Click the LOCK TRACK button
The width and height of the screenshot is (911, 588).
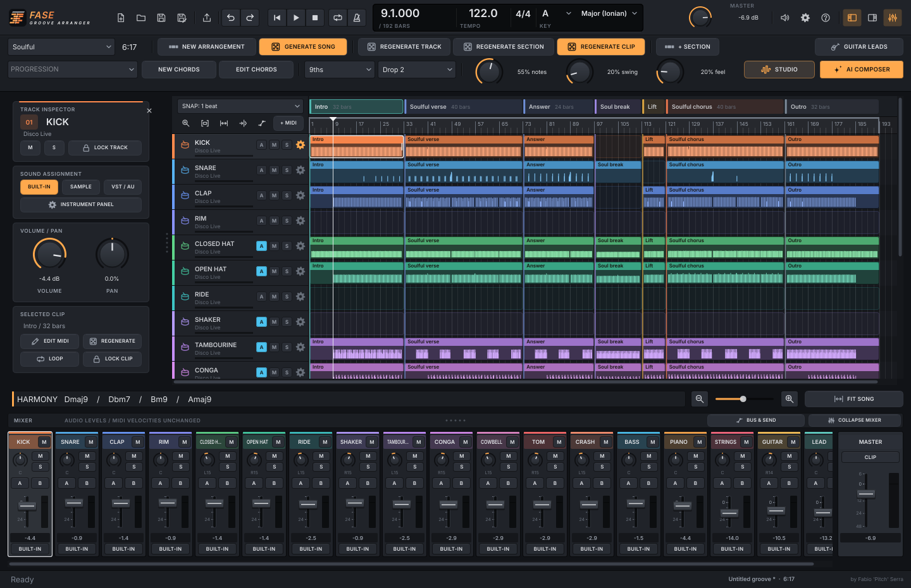(x=105, y=148)
